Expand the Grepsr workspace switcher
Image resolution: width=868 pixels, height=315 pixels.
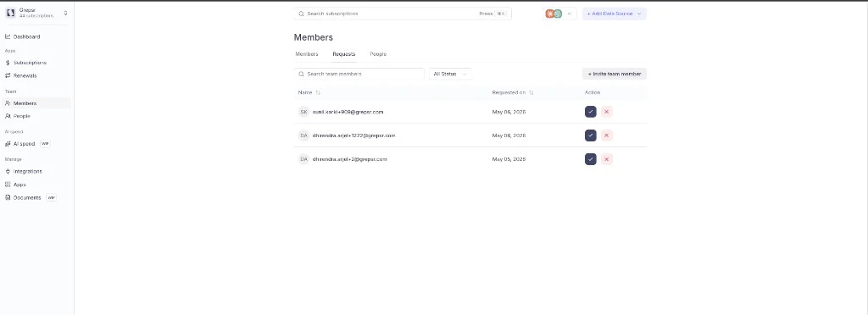65,14
